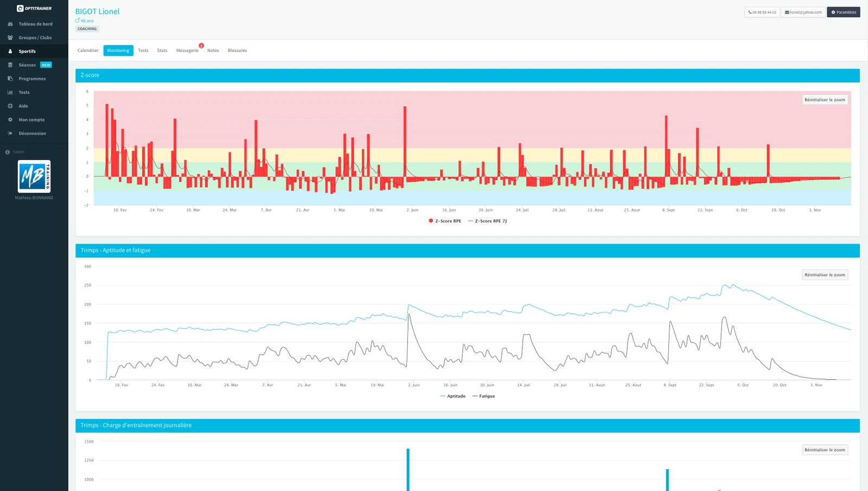The width and height of the screenshot is (868, 491).
Task: Switch to the Blessures tab
Action: 237,50
